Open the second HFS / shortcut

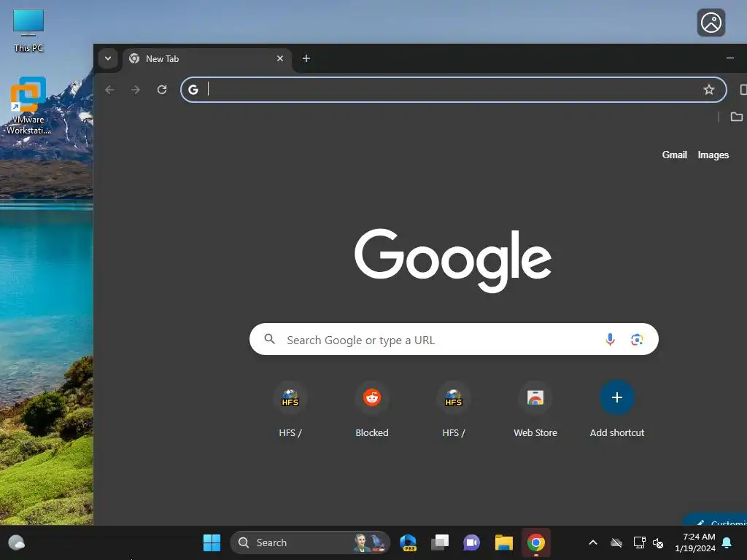tap(454, 410)
